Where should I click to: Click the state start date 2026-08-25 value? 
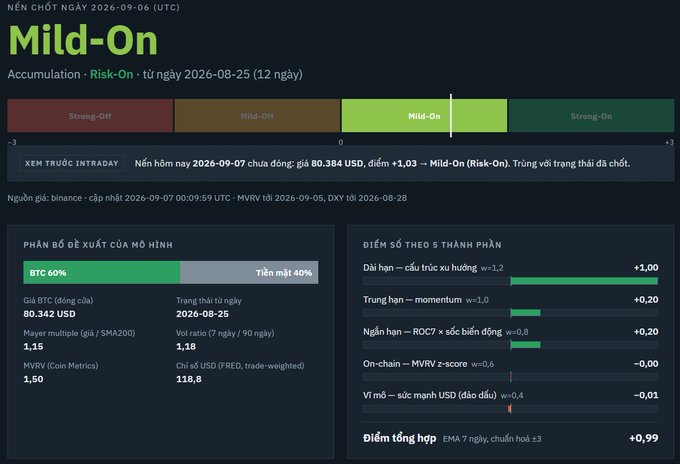[x=203, y=314]
